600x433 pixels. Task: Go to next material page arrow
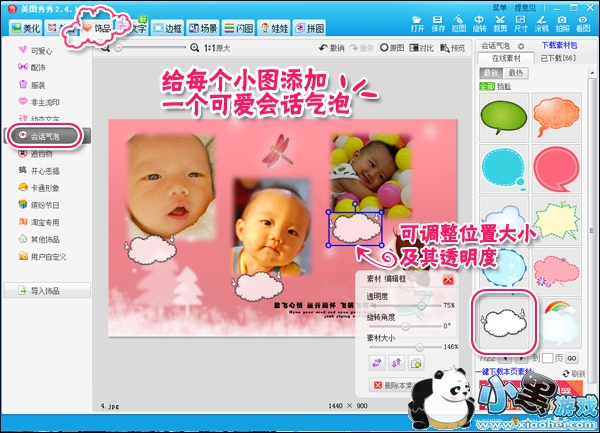tap(521, 358)
